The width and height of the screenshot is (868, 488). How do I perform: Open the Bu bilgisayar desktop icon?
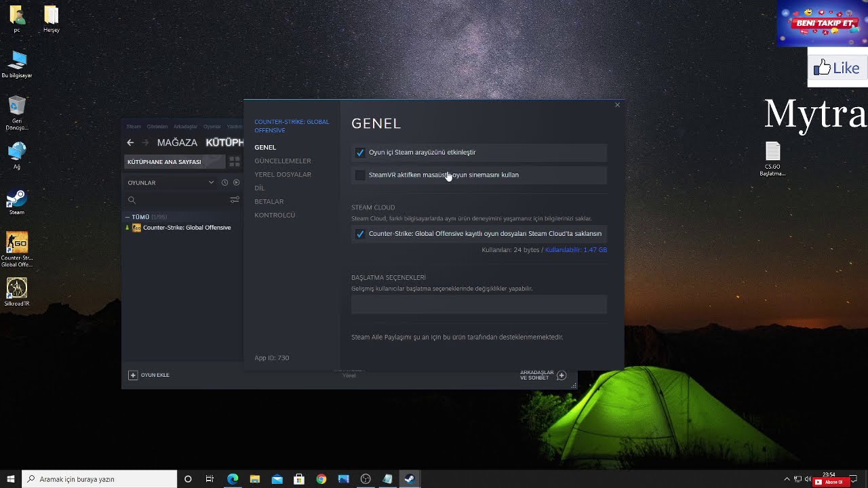point(17,65)
